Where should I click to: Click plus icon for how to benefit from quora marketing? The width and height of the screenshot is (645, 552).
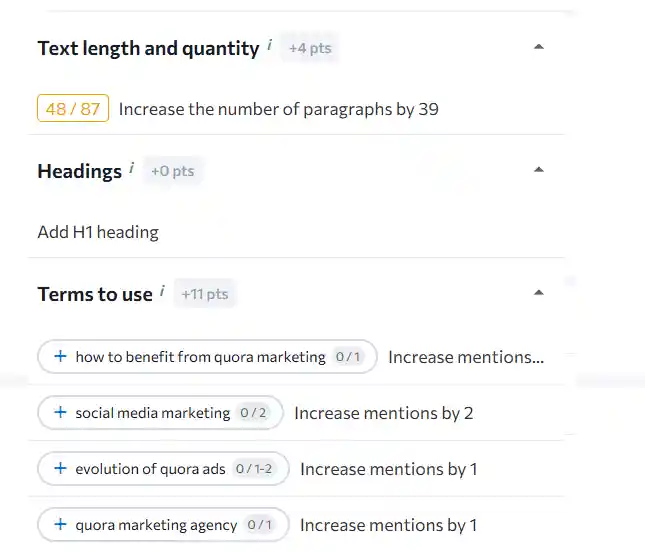tap(60, 356)
